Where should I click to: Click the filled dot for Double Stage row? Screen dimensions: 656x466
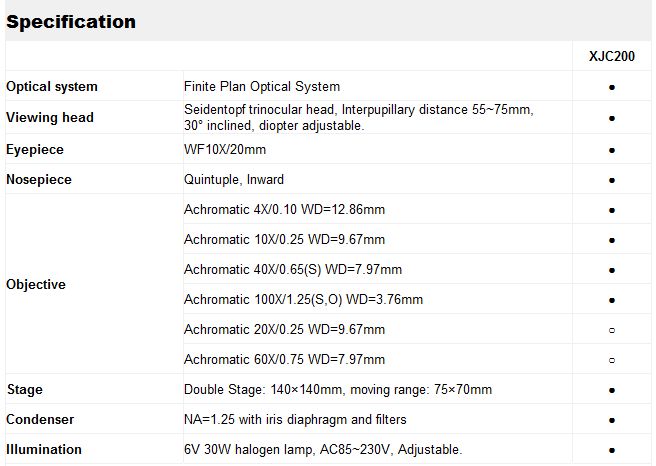pyautogui.click(x=612, y=390)
